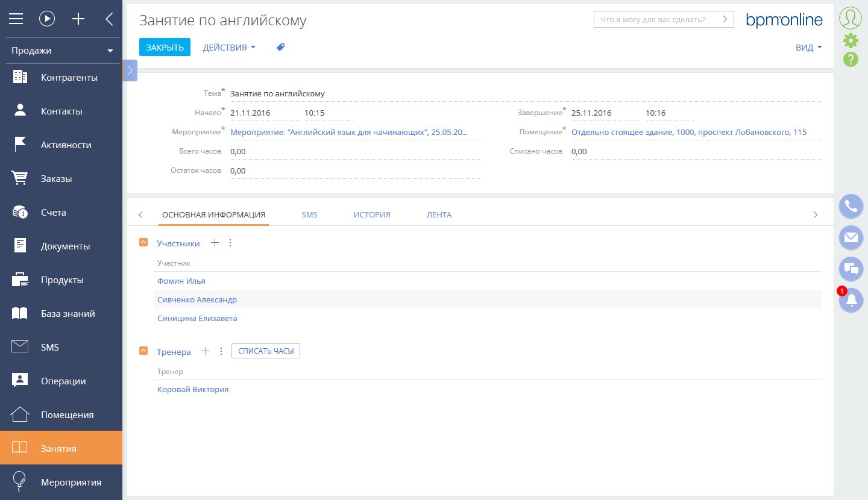The image size is (868, 500).
Task: Open the user profile avatar icon
Action: [851, 17]
